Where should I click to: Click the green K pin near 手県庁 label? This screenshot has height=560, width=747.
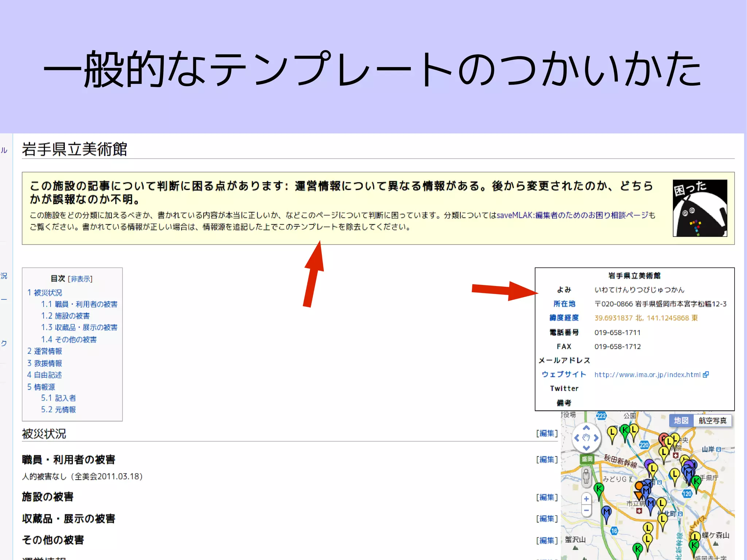(696, 484)
